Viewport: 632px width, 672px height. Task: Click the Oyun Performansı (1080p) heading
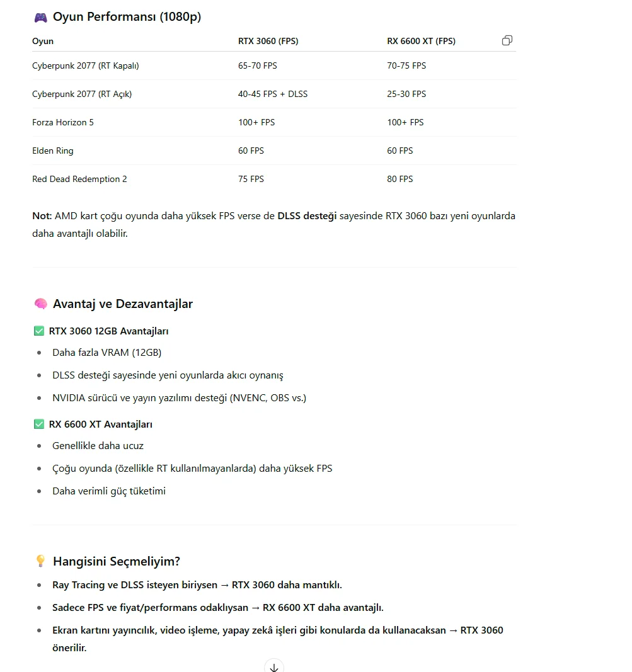[127, 17]
